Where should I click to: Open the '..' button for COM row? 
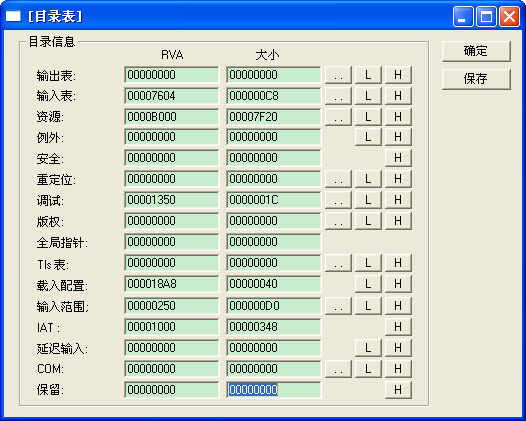pos(338,369)
